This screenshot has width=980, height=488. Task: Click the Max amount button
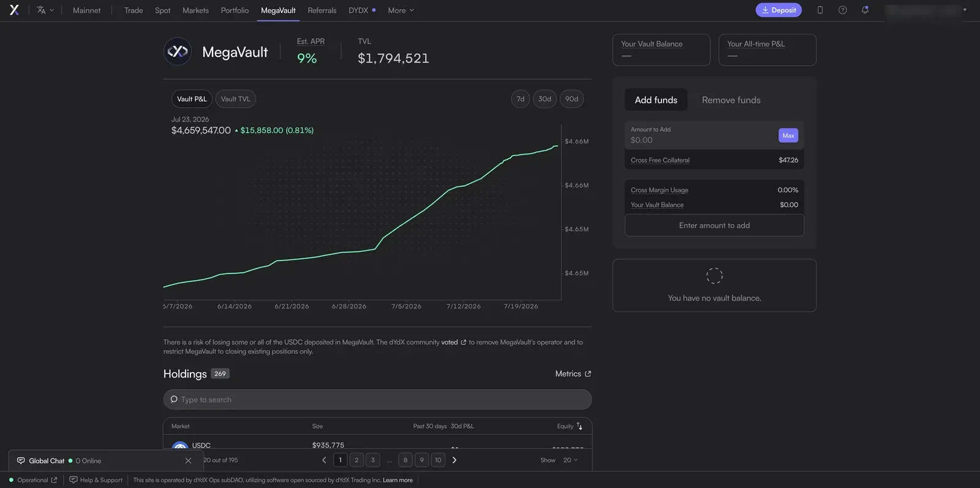(788, 135)
